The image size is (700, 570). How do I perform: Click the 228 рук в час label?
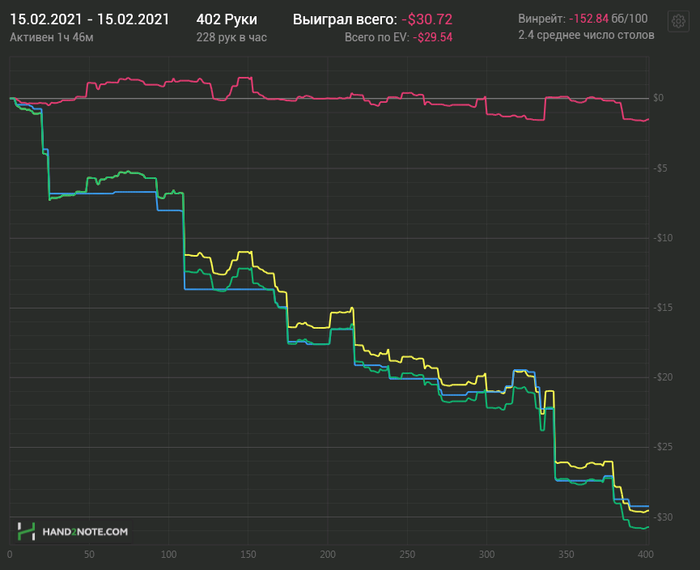pyautogui.click(x=231, y=37)
